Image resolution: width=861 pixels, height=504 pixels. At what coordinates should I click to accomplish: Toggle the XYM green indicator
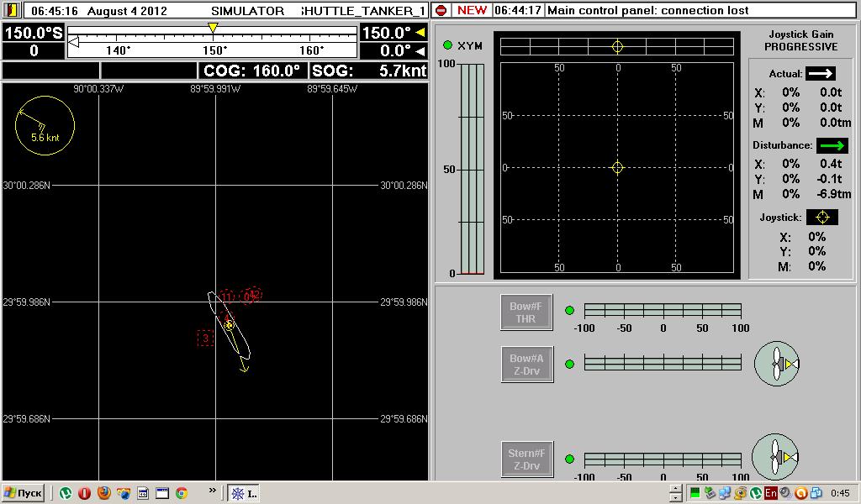click(447, 45)
